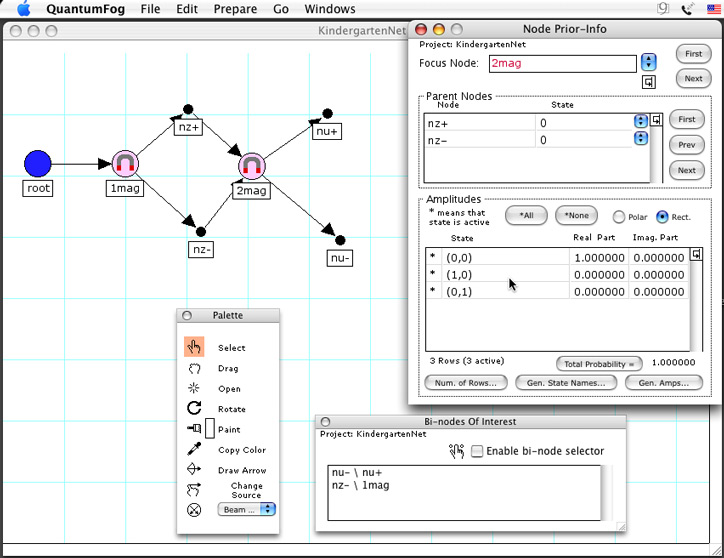Screen dimensions: 724x558
Task: Click the nz- node dot
Action: pyautogui.click(x=201, y=231)
